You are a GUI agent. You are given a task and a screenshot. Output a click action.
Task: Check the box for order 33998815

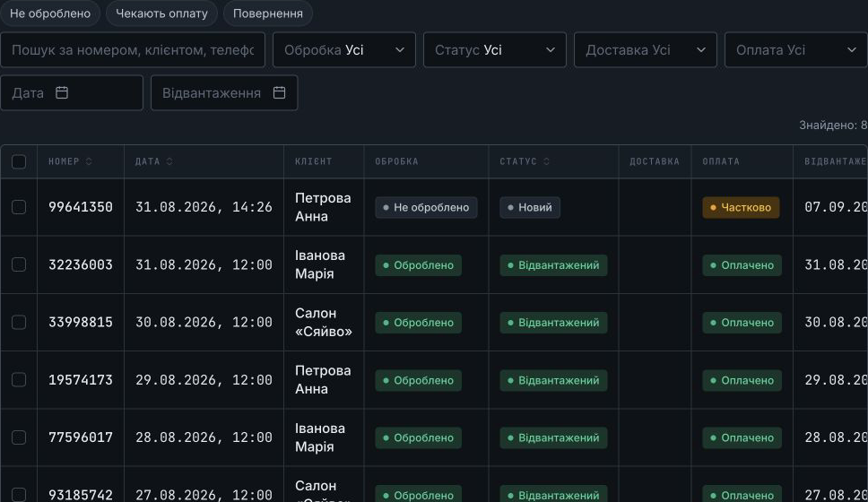click(19, 322)
